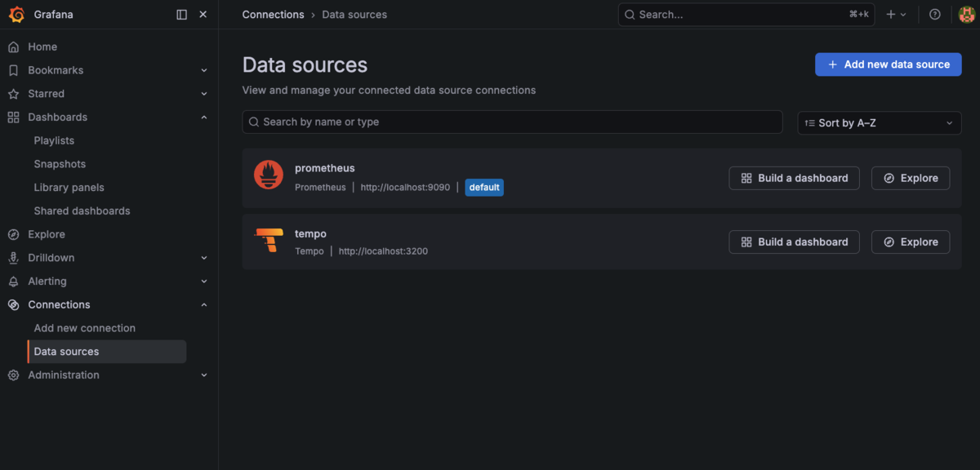
Task: Click the Data sources page heading
Action: (x=305, y=64)
